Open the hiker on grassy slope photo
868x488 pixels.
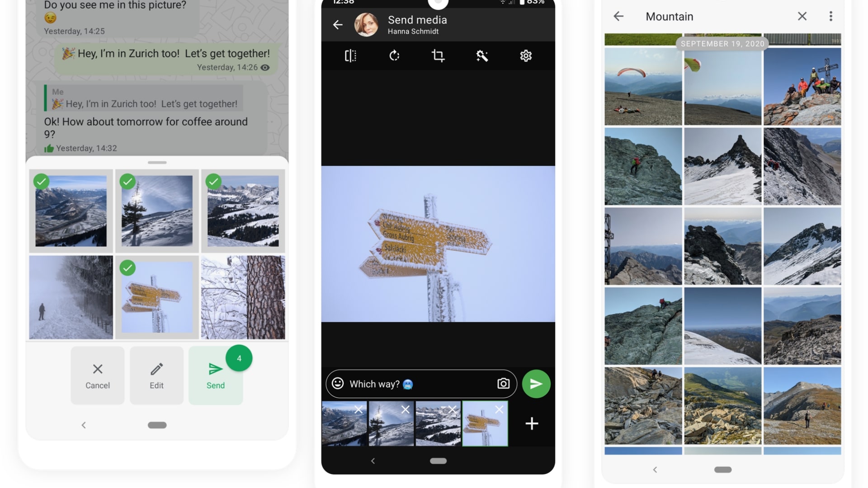pos(802,406)
